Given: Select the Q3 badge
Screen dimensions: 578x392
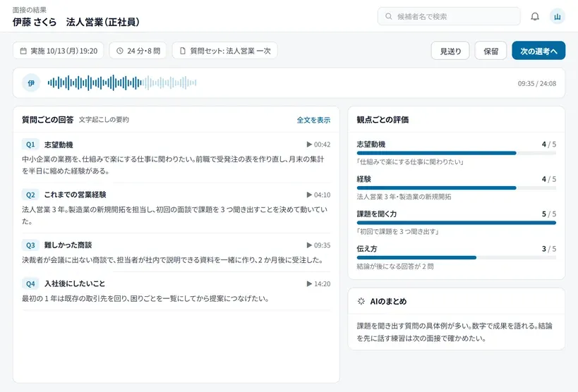Looking at the screenshot, I should point(30,245).
